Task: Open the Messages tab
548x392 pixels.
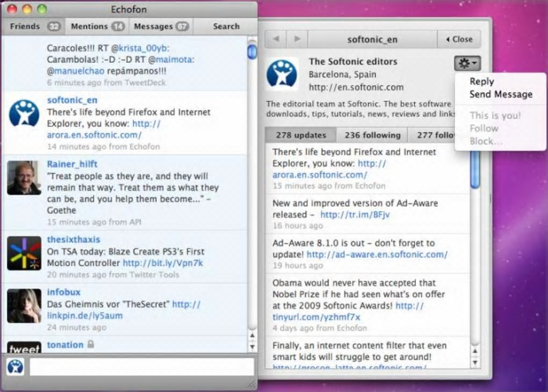Action: coord(161,26)
